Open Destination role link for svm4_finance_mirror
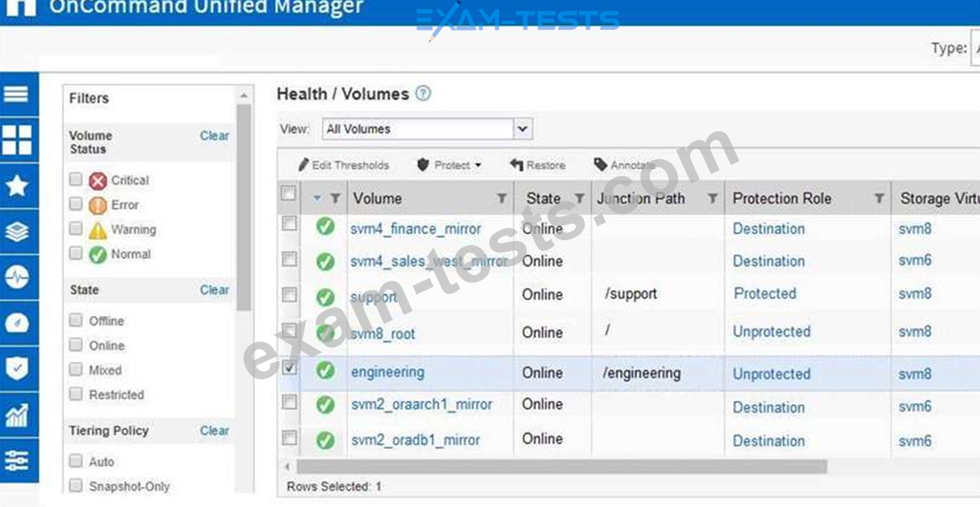 point(769,229)
